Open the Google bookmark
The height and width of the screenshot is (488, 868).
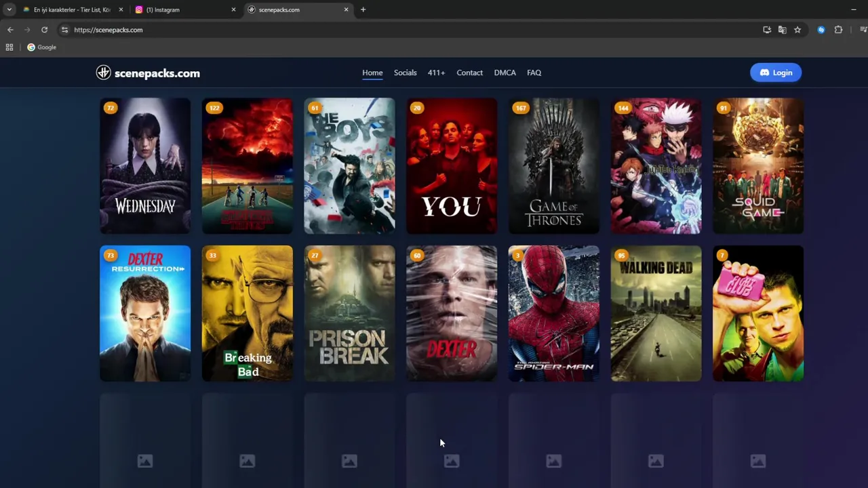coord(42,47)
